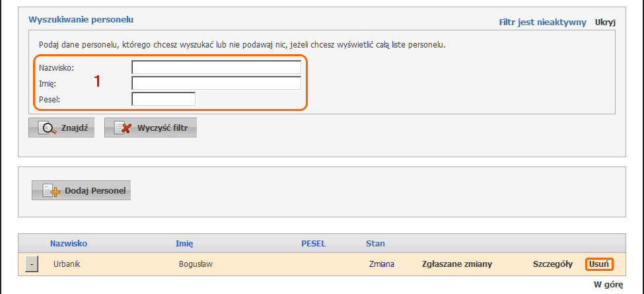Delete the Urbanik row with Usuń
644x294 pixels.
pyautogui.click(x=598, y=264)
